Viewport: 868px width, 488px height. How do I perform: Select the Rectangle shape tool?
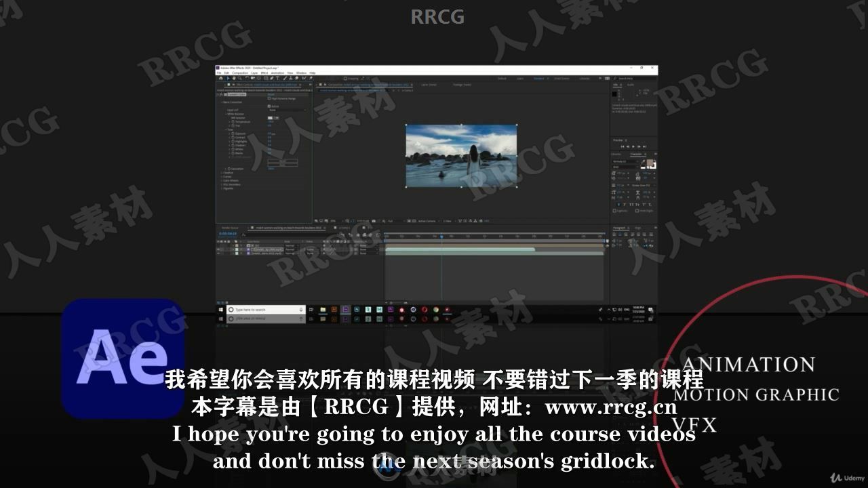click(266, 78)
